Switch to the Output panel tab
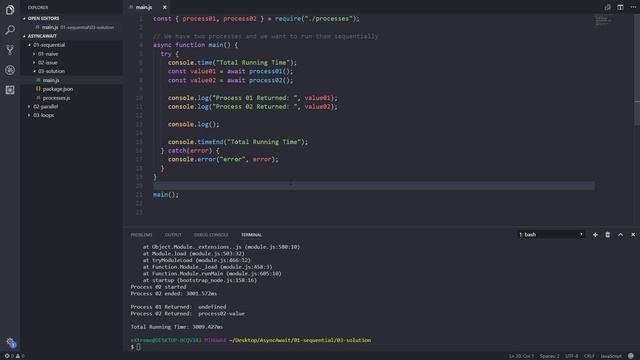The image size is (640, 360). [173, 235]
